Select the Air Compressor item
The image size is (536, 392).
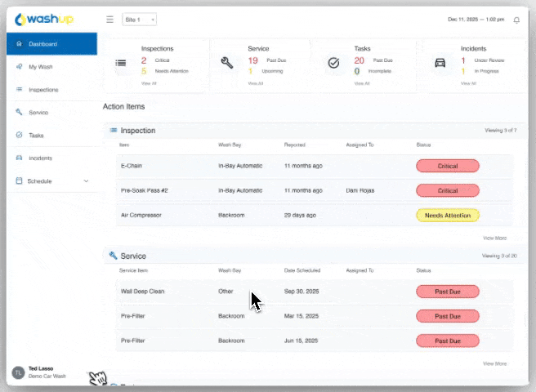[x=141, y=215]
